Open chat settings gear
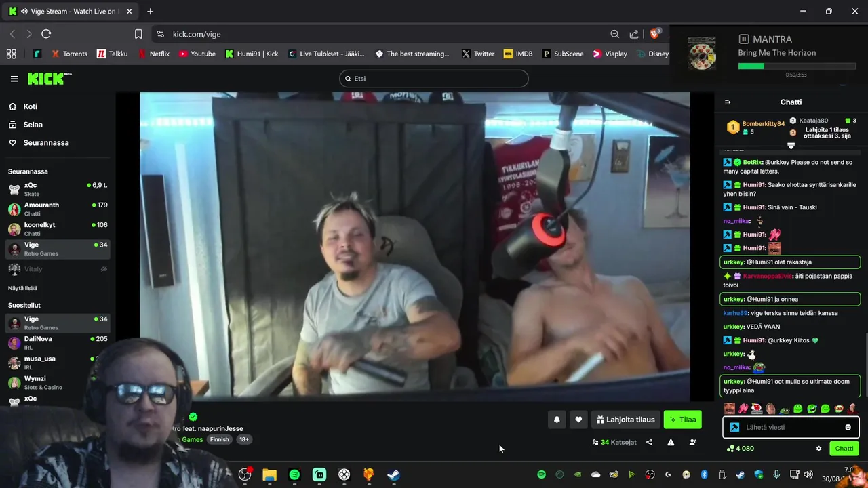The image size is (868, 488). click(818, 449)
